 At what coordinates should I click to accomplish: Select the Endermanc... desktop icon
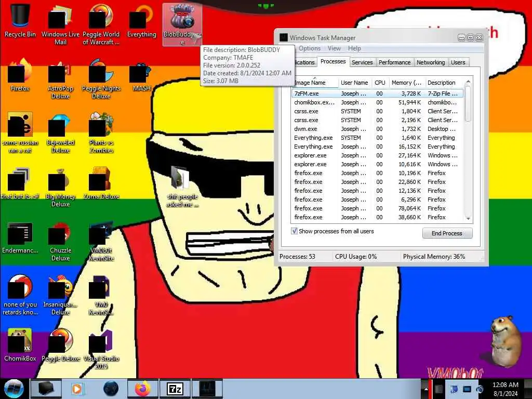pyautogui.click(x=20, y=238)
